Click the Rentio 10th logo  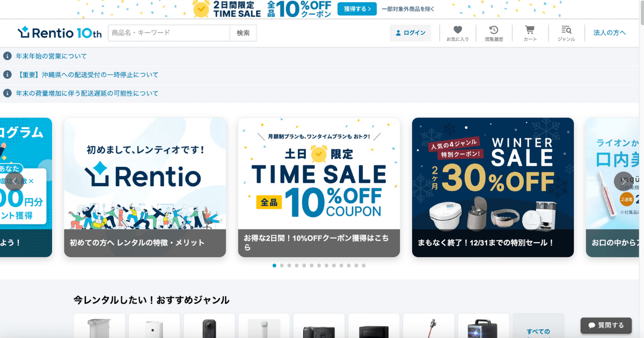point(60,33)
